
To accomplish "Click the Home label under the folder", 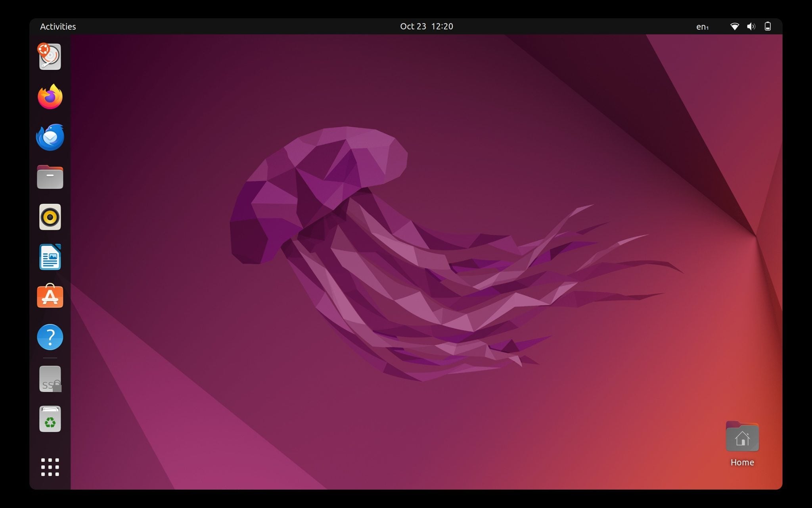I will [x=742, y=462].
